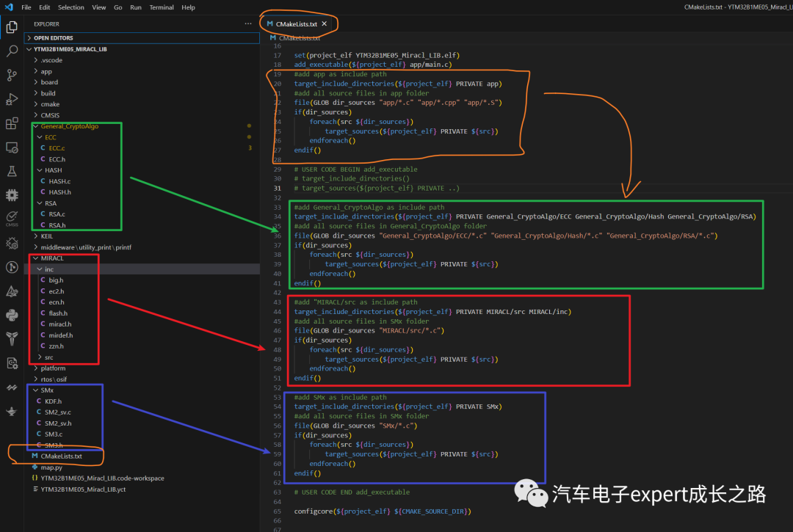Image resolution: width=793 pixels, height=532 pixels.
Task: Collapse the MIRACL folder
Action: pyautogui.click(x=142, y=258)
